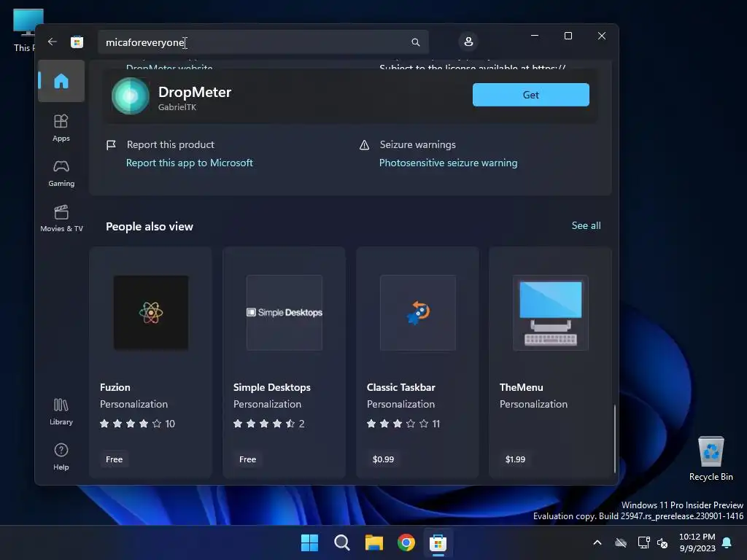
Task: Click See all for People also view
Action: 586,226
